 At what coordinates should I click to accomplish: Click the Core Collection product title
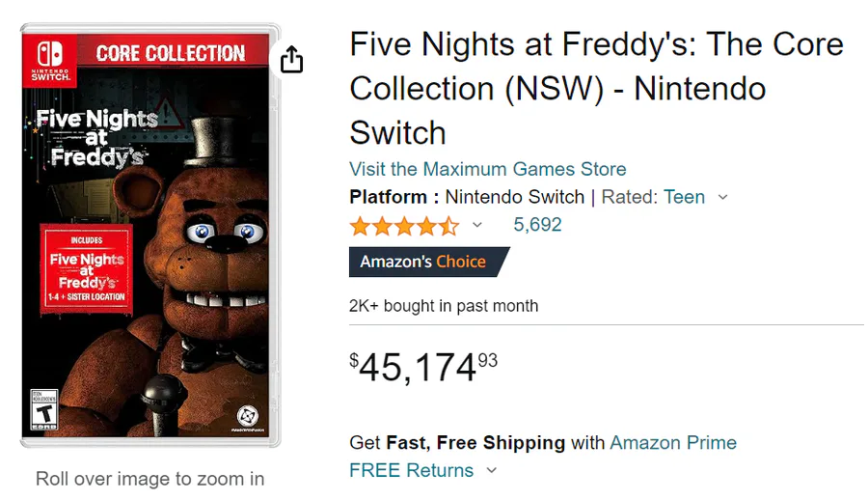pos(596,88)
